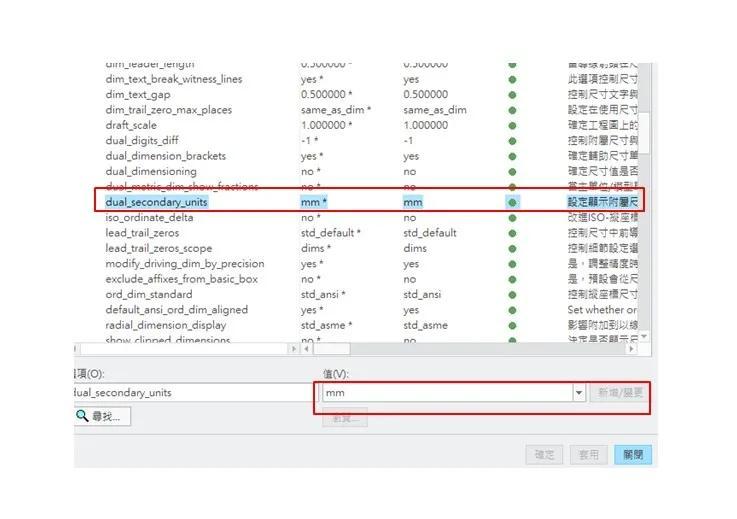Click the Browse button below the value field
The image size is (737, 519).
pos(345,418)
